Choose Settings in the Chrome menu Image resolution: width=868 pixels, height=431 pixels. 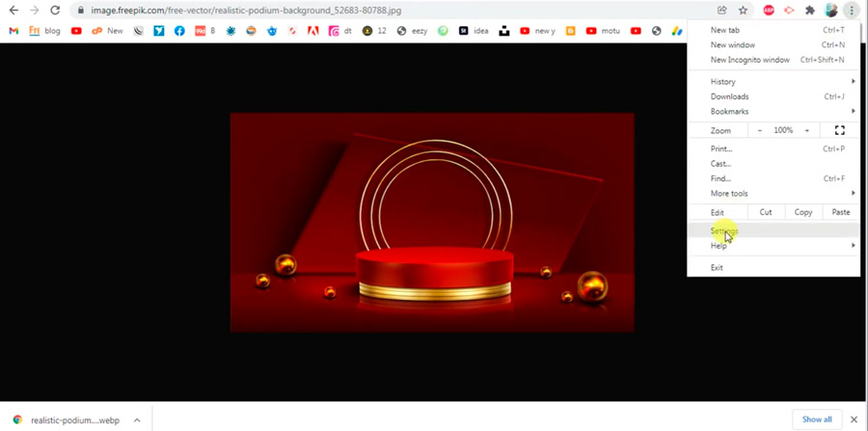[724, 231]
